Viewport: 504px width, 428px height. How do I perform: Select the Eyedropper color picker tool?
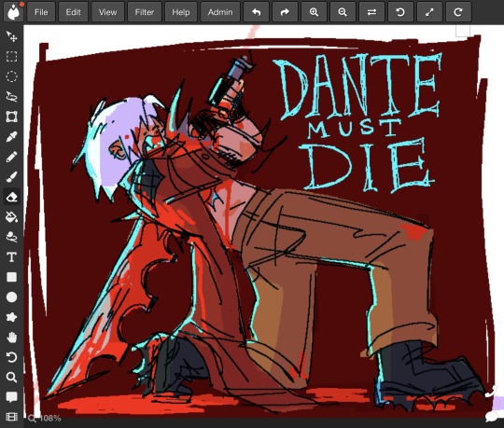tap(11, 137)
